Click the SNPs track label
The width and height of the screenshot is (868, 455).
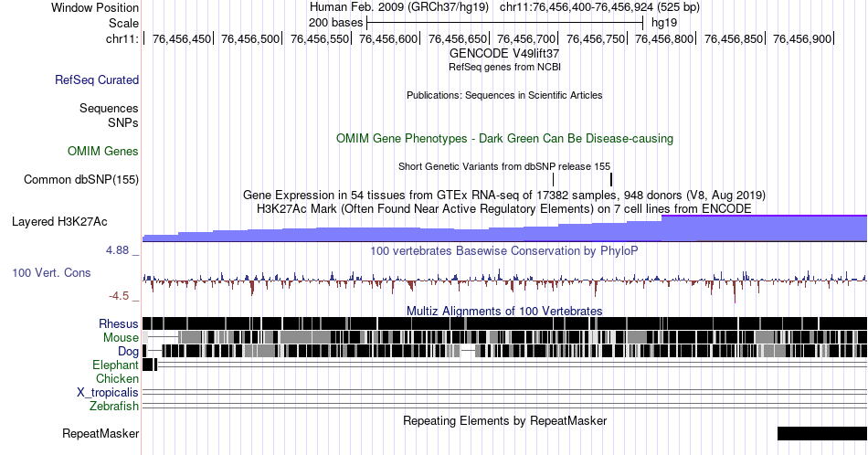click(123, 122)
